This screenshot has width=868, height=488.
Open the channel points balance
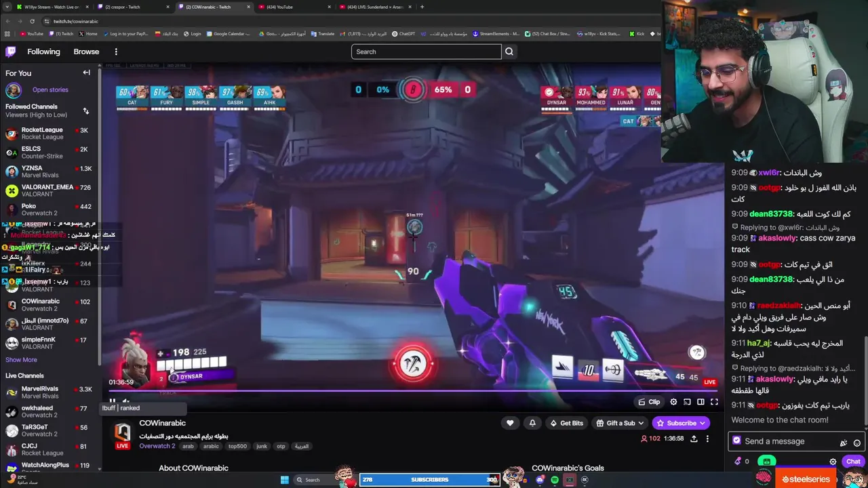pos(741,462)
